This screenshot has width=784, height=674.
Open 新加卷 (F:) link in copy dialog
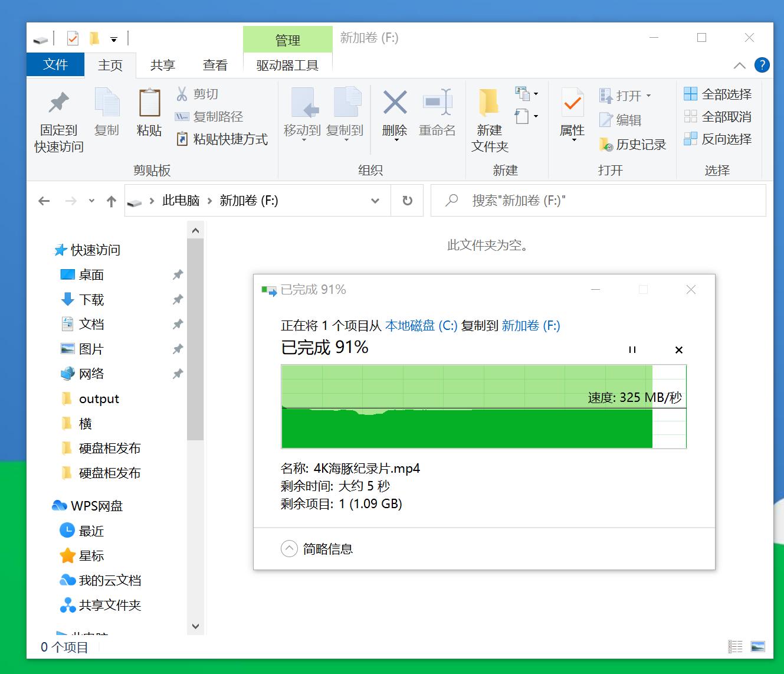click(530, 326)
